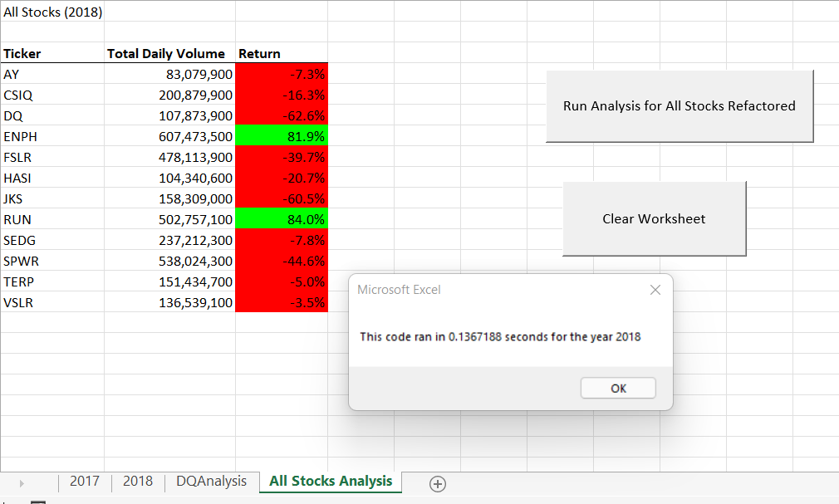Select the red -7.3% return cell
This screenshot has width=839, height=504.
282,74
